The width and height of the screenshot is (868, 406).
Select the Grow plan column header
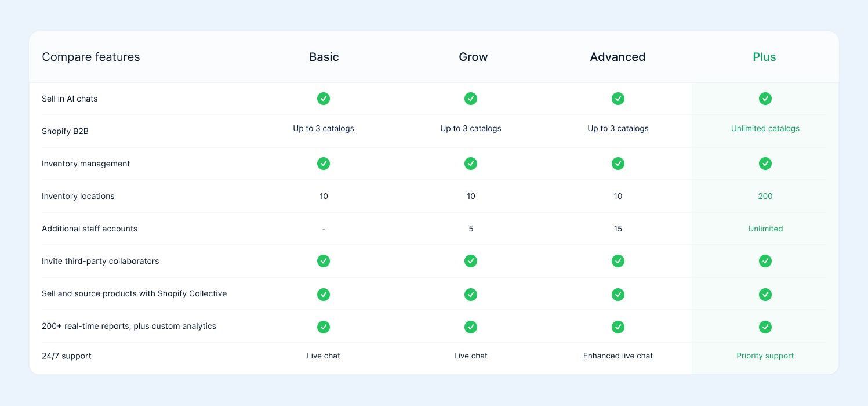point(473,57)
